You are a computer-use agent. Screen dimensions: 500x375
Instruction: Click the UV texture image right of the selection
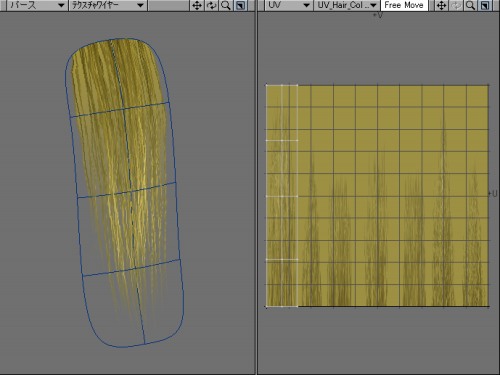pos(393,196)
